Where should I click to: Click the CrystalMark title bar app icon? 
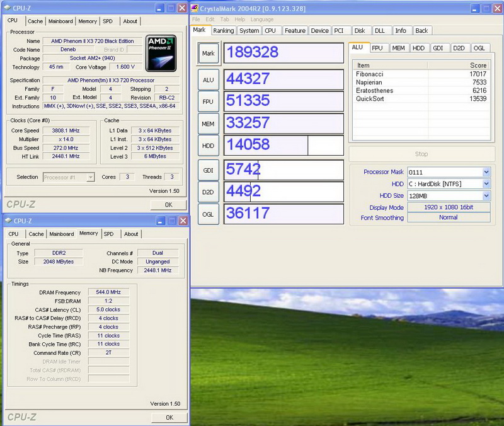coord(195,8)
